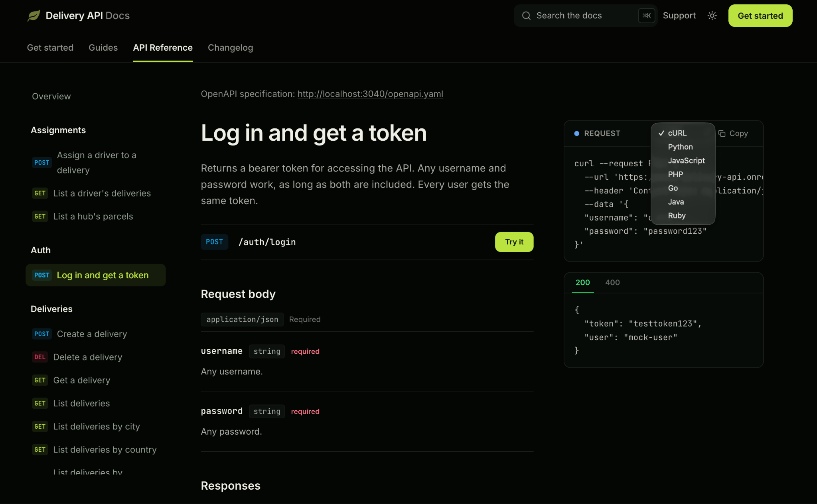Screen dimensions: 817x504
Task: Select Log in and get a token
Action: tap(96, 275)
